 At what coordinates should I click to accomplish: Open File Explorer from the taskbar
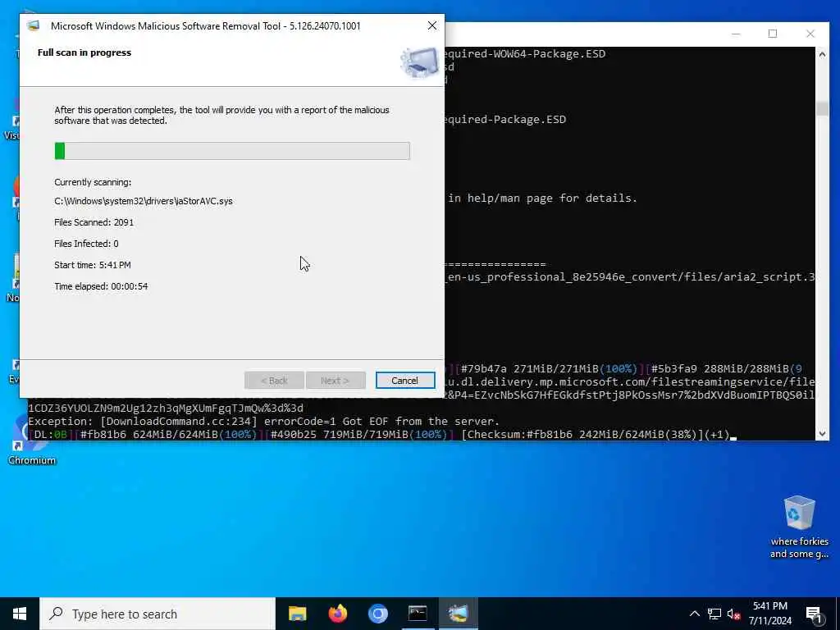pos(297,614)
